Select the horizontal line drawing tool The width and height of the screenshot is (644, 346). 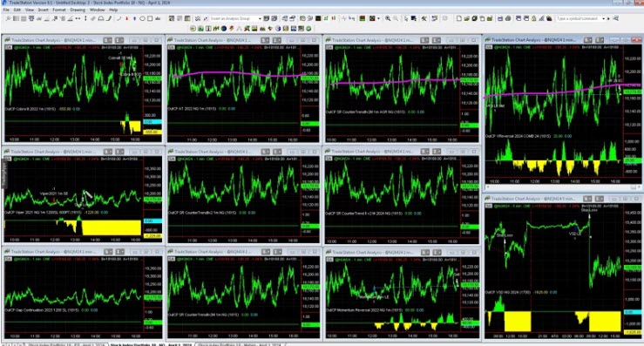78,18
